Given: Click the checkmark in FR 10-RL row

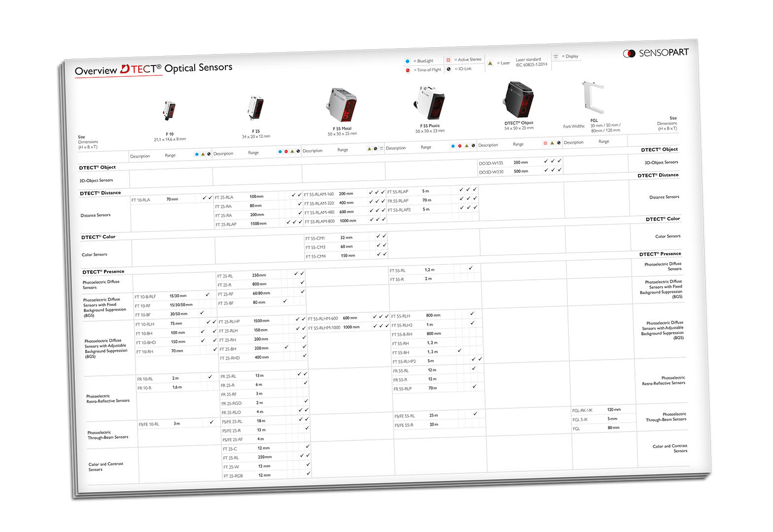Looking at the screenshot, I should [210, 377].
